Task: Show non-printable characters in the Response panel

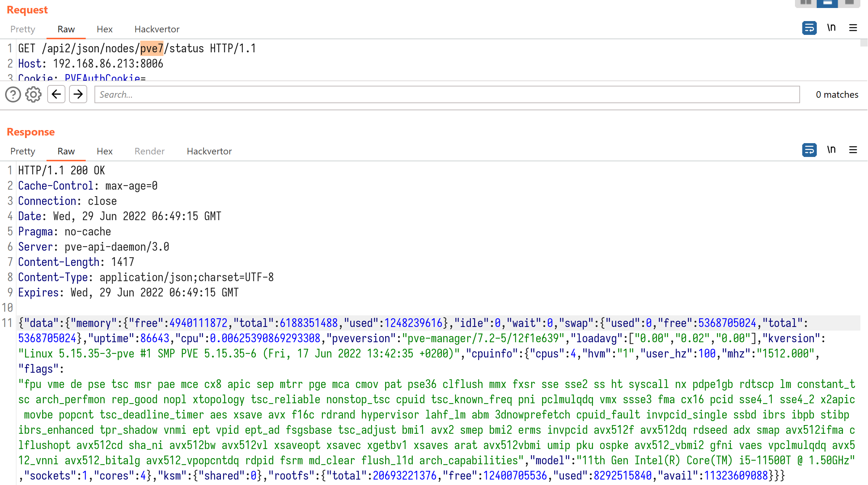Action: 831,150
